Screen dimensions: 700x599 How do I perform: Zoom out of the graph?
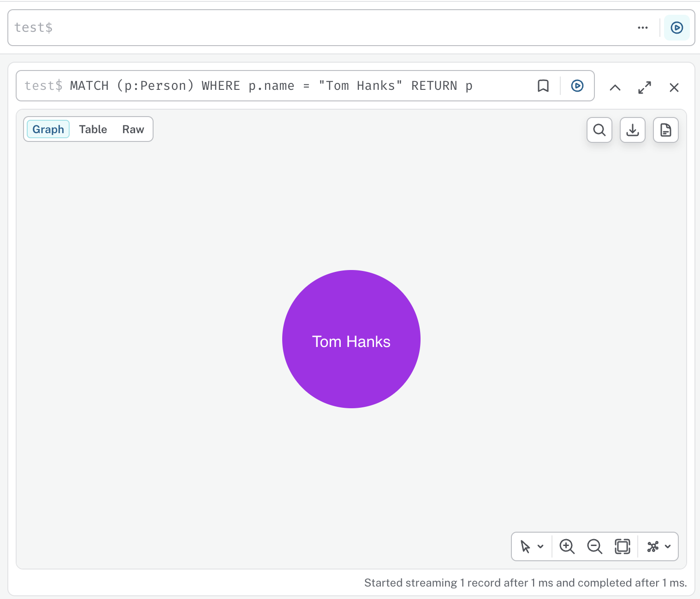594,546
